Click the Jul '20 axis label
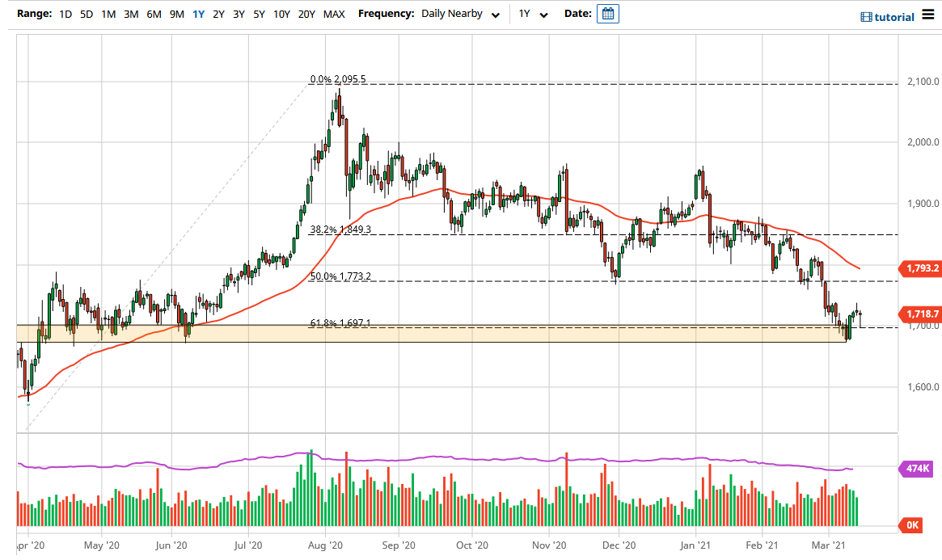The width and height of the screenshot is (942, 560). coord(248,545)
